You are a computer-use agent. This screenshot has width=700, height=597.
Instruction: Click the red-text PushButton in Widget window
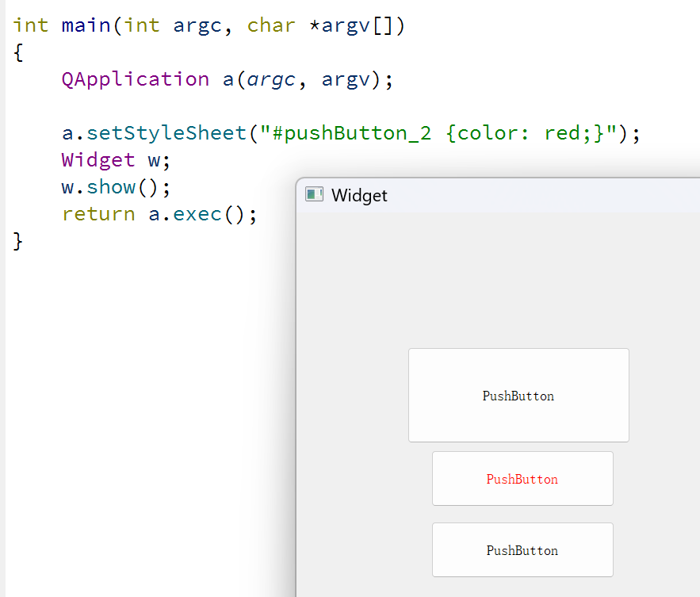[x=522, y=479]
